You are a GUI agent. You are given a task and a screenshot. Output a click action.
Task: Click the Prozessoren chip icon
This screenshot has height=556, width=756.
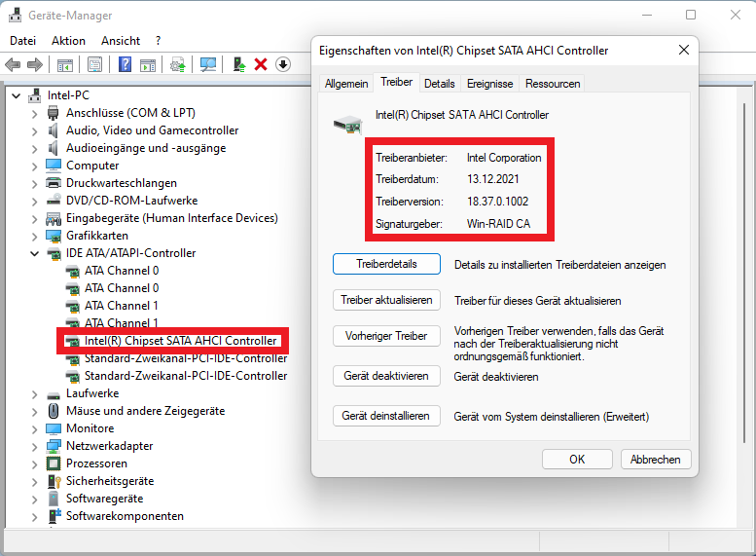coord(54,463)
